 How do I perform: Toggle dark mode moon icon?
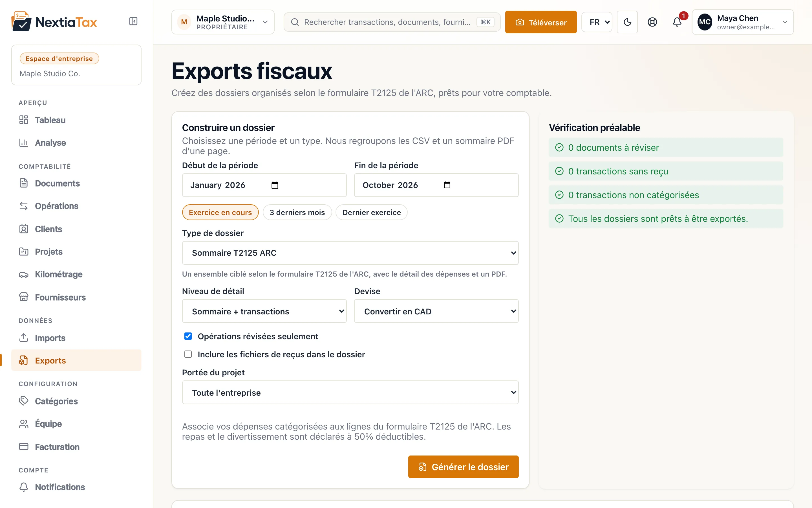coord(627,22)
